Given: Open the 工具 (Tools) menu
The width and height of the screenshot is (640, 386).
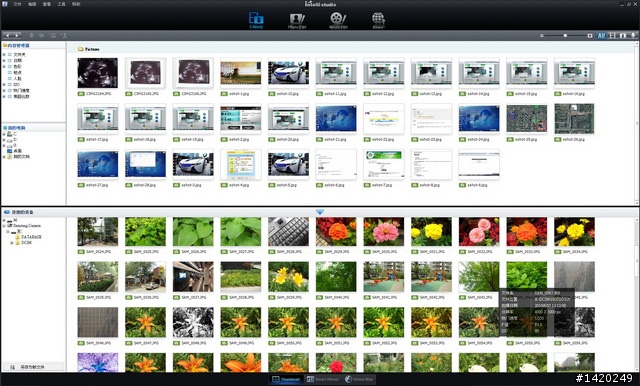Looking at the screenshot, I should [61, 4].
